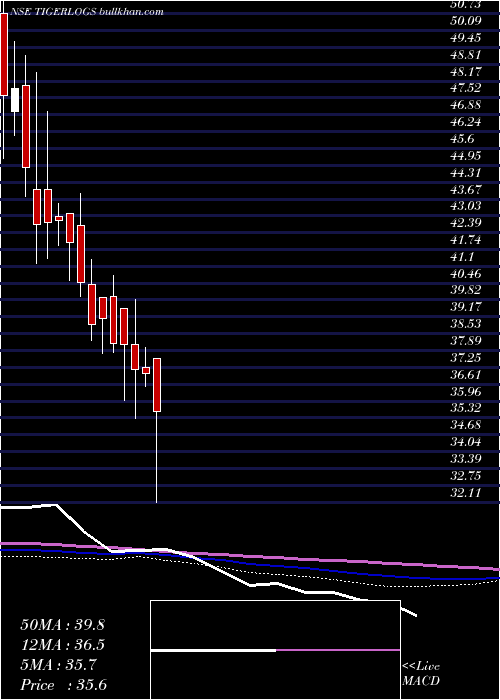Click the 32.11 price axis label

pyautogui.click(x=466, y=493)
